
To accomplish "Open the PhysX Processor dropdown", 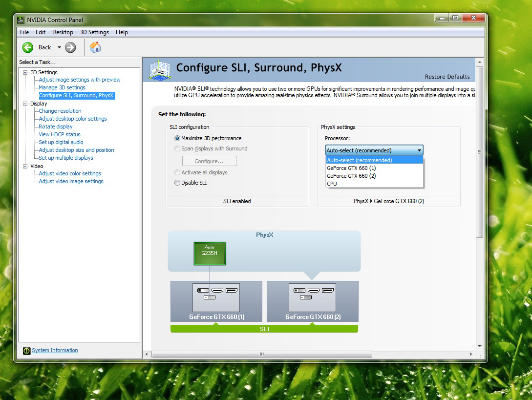I will click(x=374, y=150).
